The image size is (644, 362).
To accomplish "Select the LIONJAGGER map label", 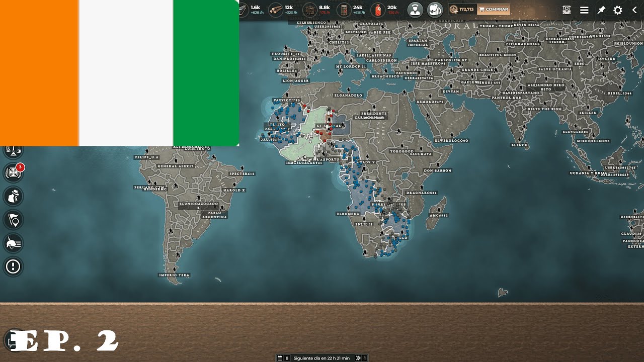I will point(296,80).
